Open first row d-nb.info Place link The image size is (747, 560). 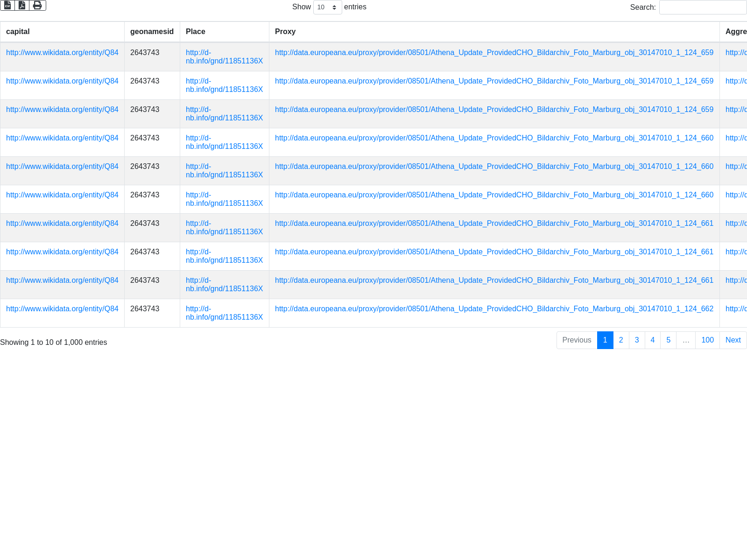click(224, 57)
